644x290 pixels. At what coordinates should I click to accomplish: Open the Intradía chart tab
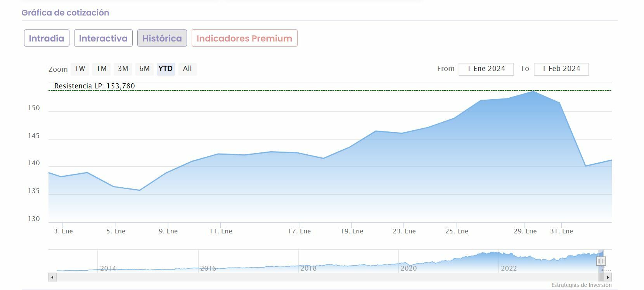47,38
